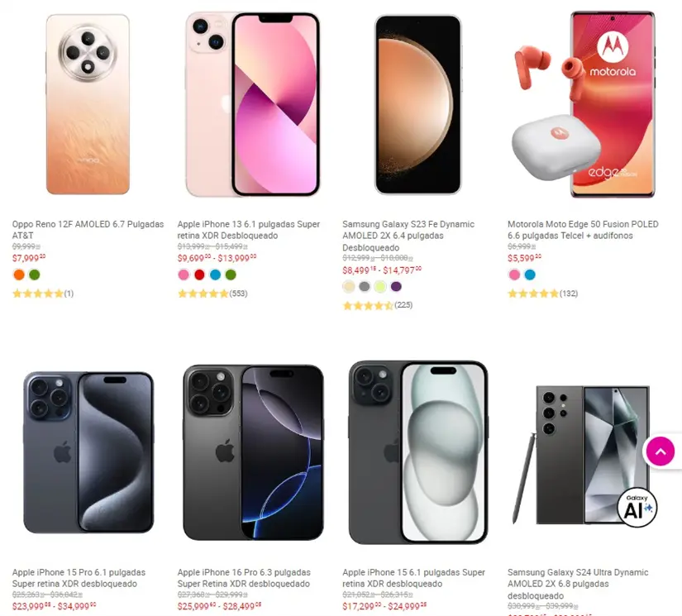
Task: Open the Samsung Galaxy S23 Fe image
Action: tap(418, 104)
